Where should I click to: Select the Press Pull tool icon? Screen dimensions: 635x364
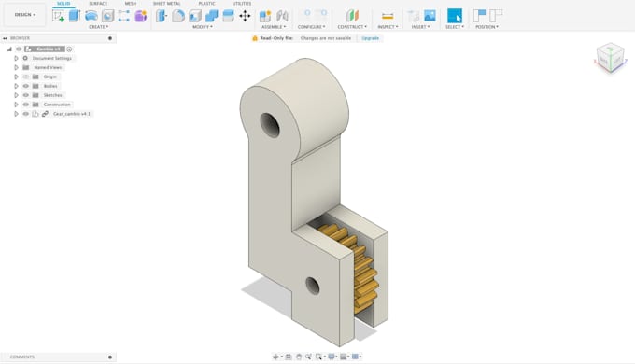(162, 16)
